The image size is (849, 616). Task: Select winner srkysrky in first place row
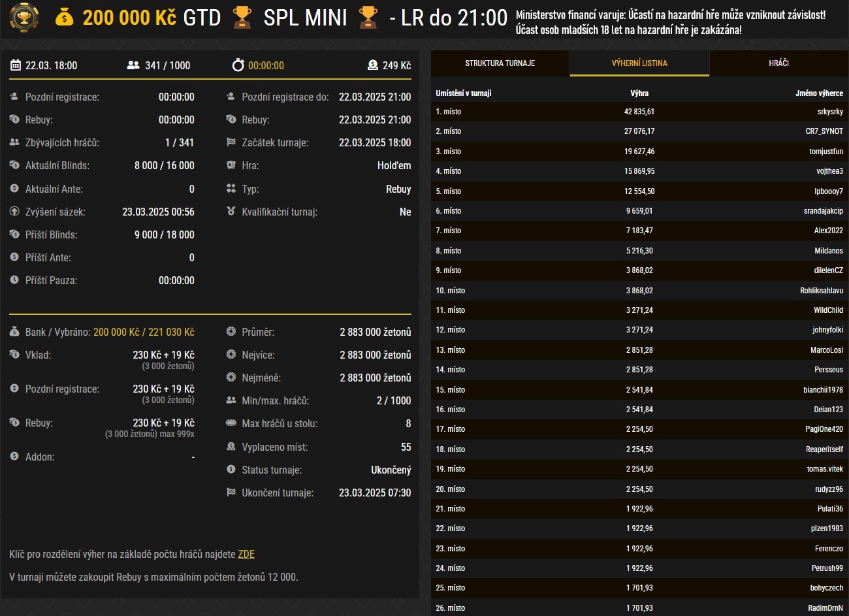tap(830, 112)
